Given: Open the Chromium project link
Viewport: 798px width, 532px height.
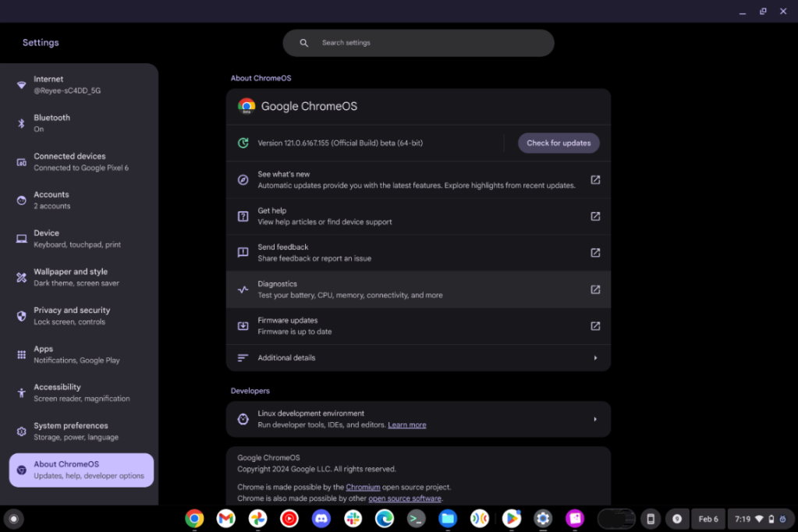Looking at the screenshot, I should click(x=363, y=488).
